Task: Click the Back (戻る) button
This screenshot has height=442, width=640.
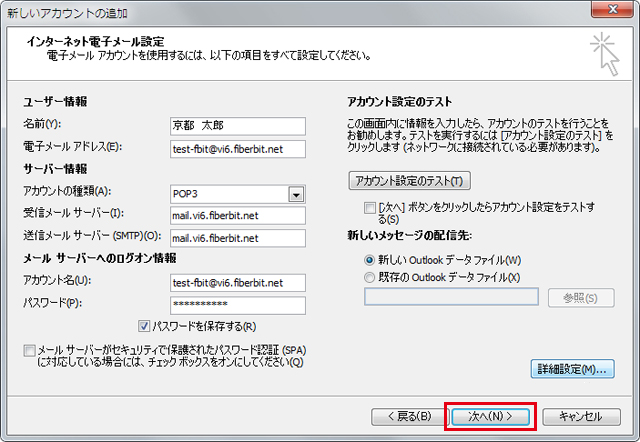Action: [x=402, y=415]
